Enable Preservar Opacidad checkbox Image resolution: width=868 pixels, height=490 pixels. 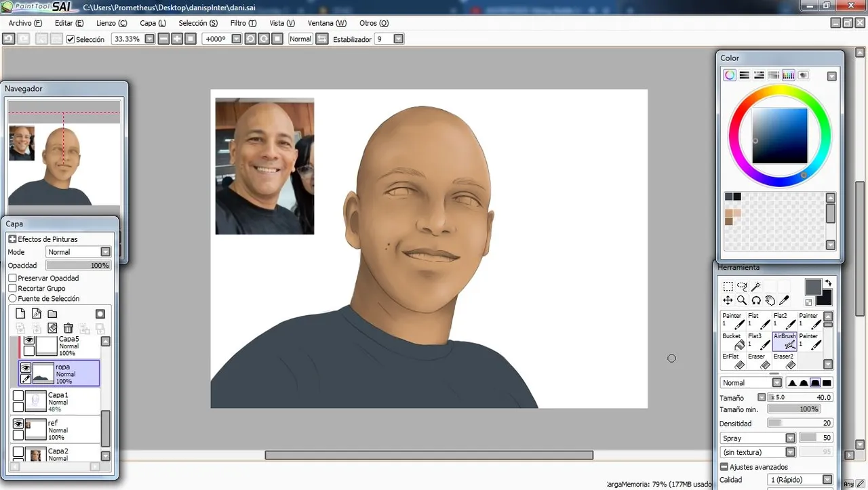coord(12,278)
